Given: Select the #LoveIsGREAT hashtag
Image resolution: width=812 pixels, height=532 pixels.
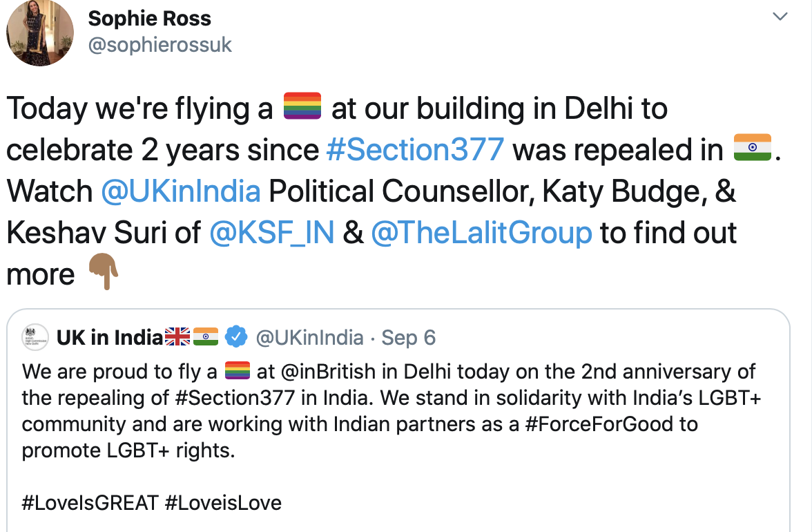Looking at the screenshot, I should click(x=90, y=502).
